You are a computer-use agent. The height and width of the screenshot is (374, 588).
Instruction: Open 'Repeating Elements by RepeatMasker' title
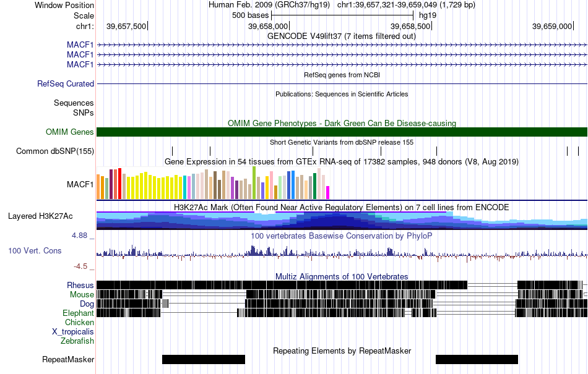point(342,351)
